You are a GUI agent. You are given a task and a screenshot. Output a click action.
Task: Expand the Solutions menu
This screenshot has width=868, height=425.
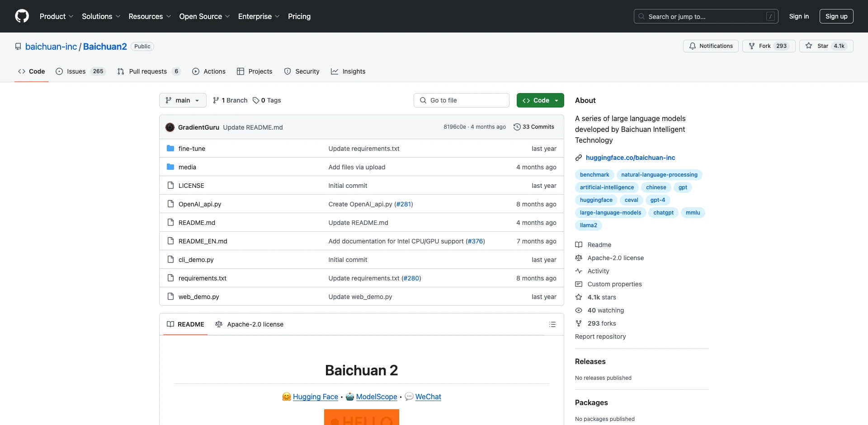101,16
